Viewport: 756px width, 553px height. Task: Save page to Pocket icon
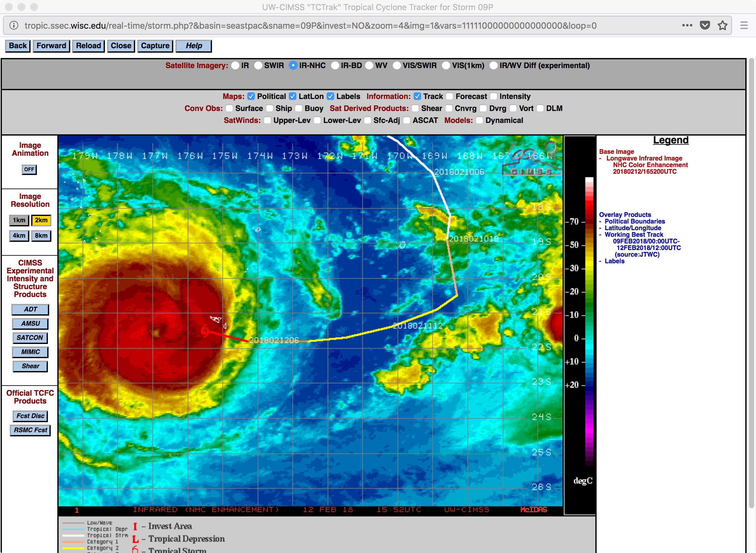(x=705, y=26)
